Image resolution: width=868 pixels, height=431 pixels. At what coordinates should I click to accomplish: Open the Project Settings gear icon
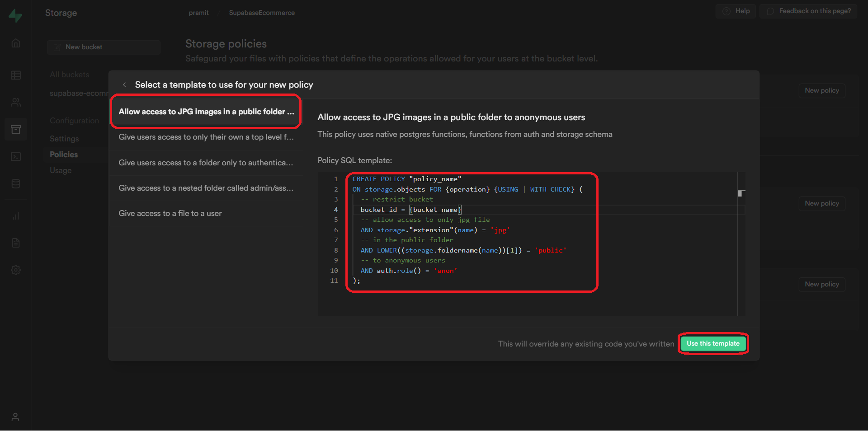16,270
